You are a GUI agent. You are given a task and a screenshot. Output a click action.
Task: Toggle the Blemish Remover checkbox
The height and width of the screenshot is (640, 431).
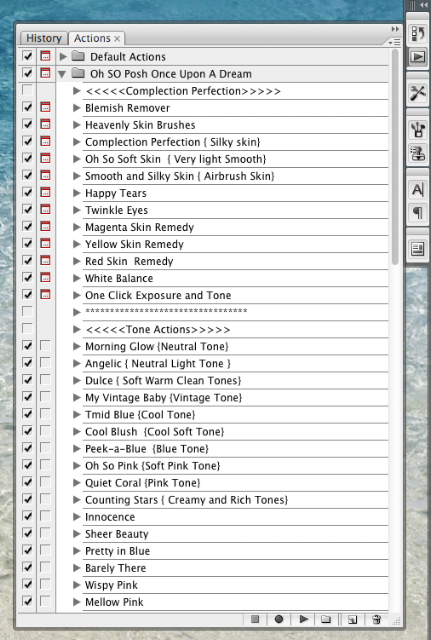(28, 108)
